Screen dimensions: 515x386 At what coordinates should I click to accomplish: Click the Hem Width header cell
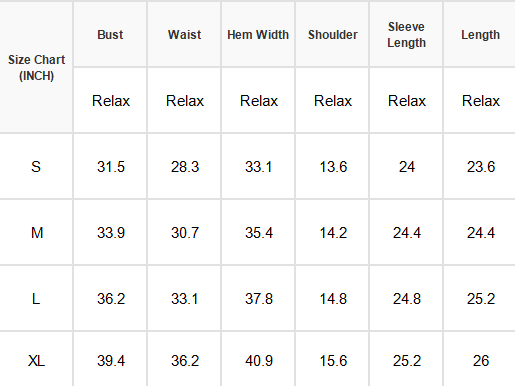tap(258, 35)
